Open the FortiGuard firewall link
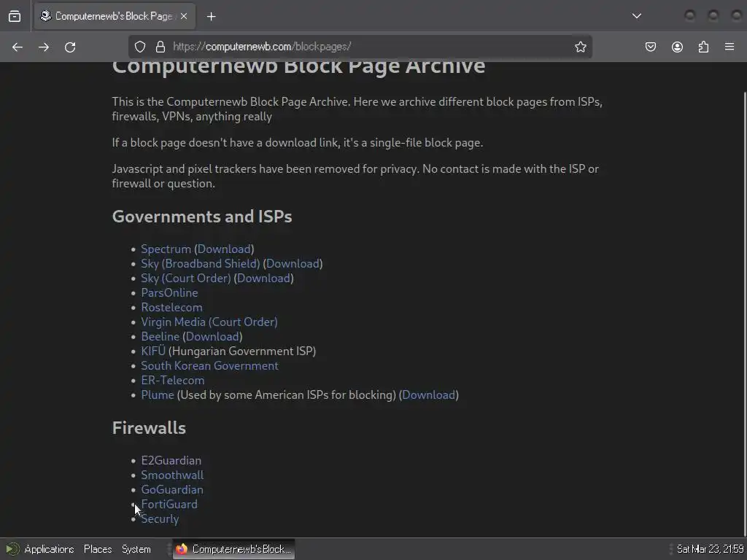 click(169, 505)
